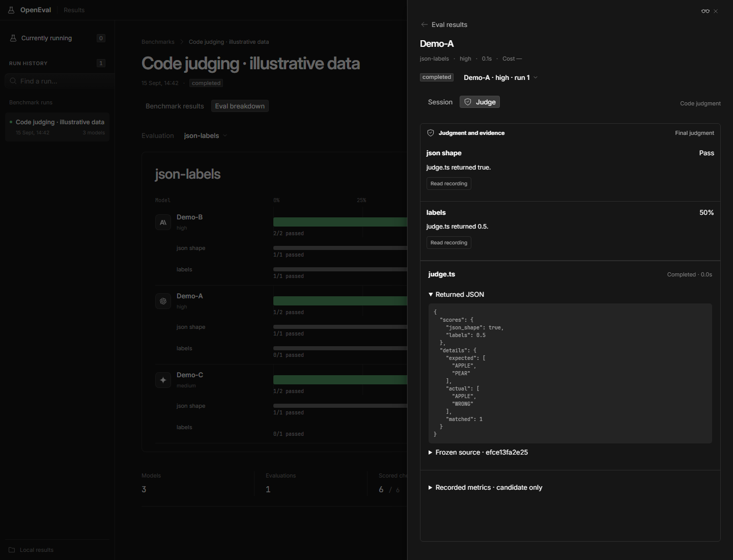Screen dimensions: 733x560
Task: Switch to the Benchmark results tab
Action: pyautogui.click(x=175, y=106)
